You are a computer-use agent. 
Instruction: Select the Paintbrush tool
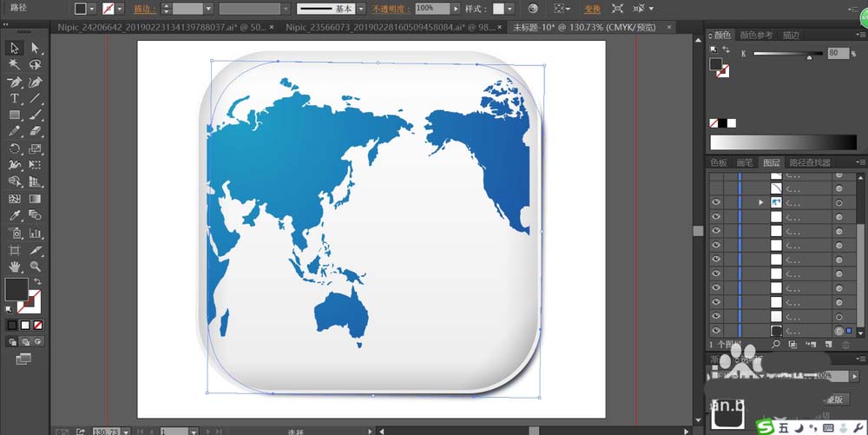tap(35, 115)
